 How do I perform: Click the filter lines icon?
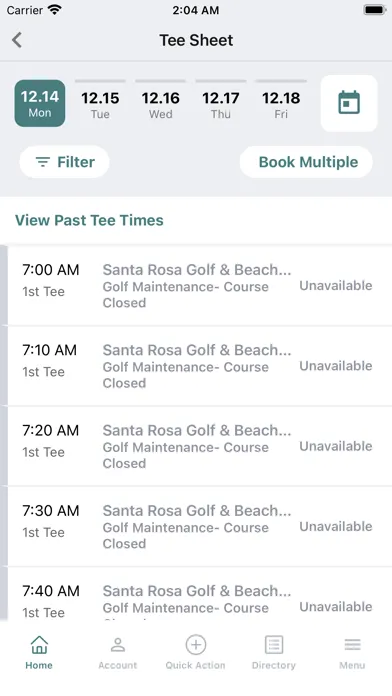tap(43, 162)
